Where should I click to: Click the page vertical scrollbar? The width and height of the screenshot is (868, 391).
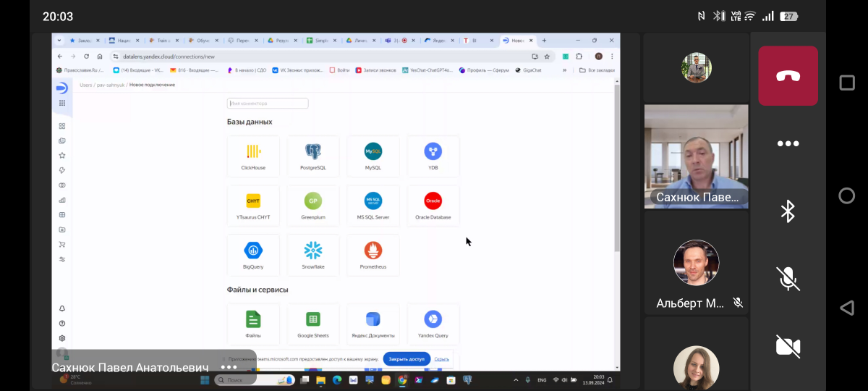(617, 167)
